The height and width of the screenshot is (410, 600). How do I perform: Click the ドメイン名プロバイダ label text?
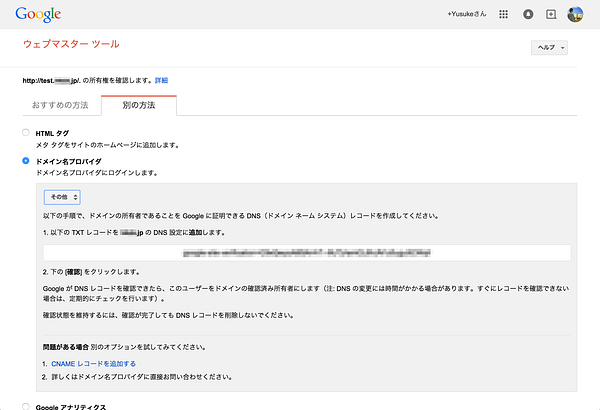[x=68, y=162]
